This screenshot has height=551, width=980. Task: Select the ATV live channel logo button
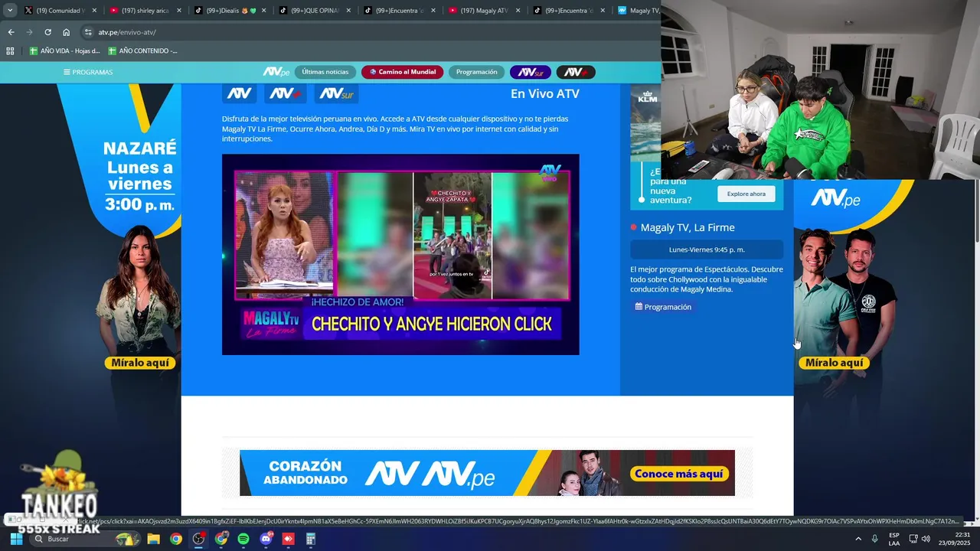pos(239,93)
